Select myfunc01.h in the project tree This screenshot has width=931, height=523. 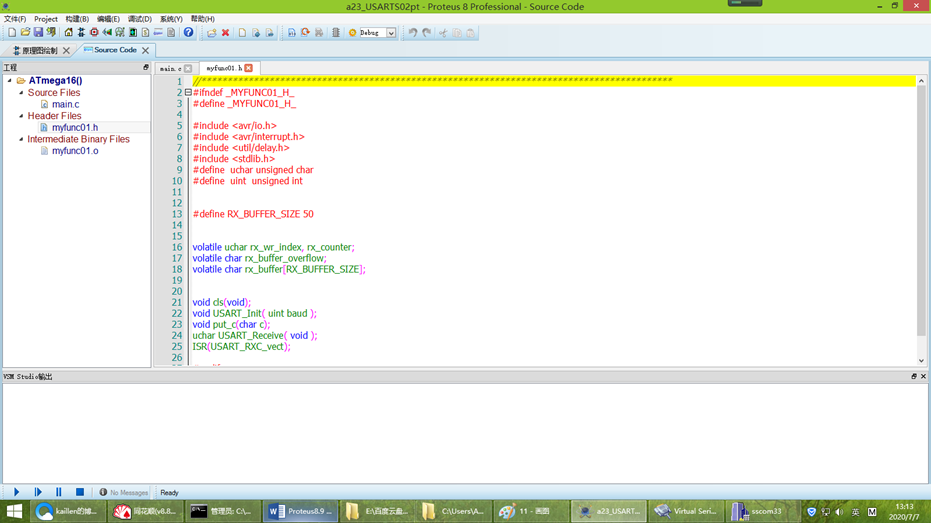[x=75, y=127]
